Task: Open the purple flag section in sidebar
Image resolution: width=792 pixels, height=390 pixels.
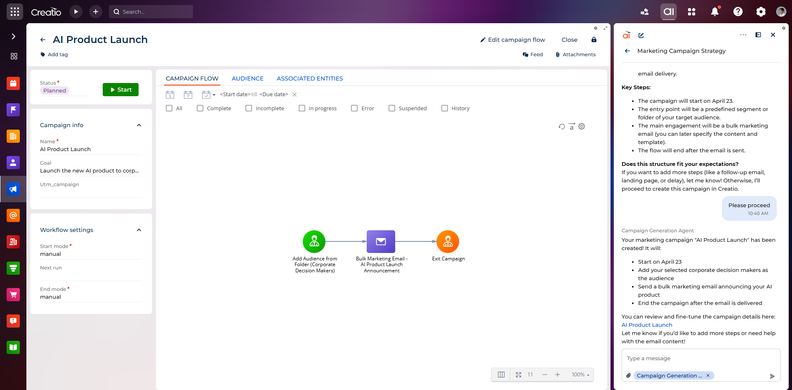Action: coord(13,109)
